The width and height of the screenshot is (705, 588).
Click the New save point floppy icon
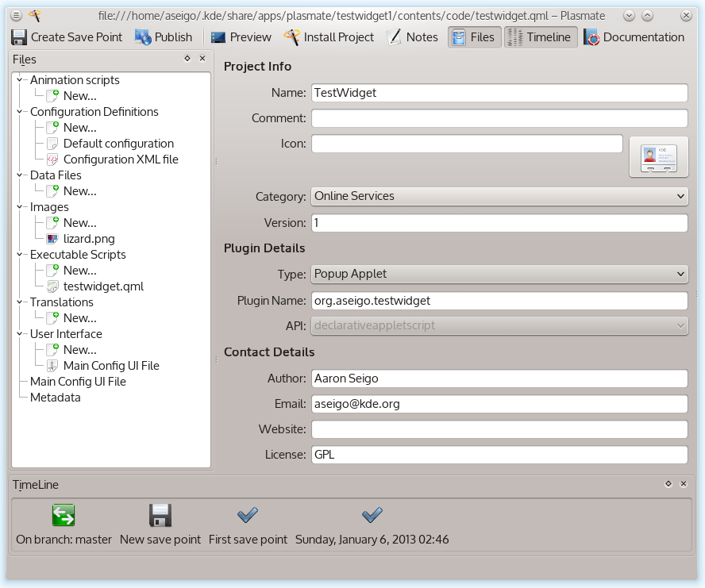tap(160, 516)
